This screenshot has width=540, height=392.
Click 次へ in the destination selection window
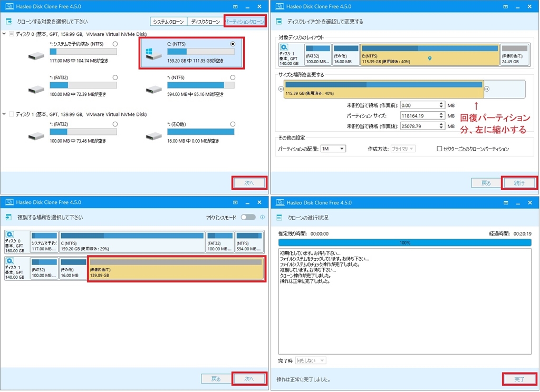point(249,379)
